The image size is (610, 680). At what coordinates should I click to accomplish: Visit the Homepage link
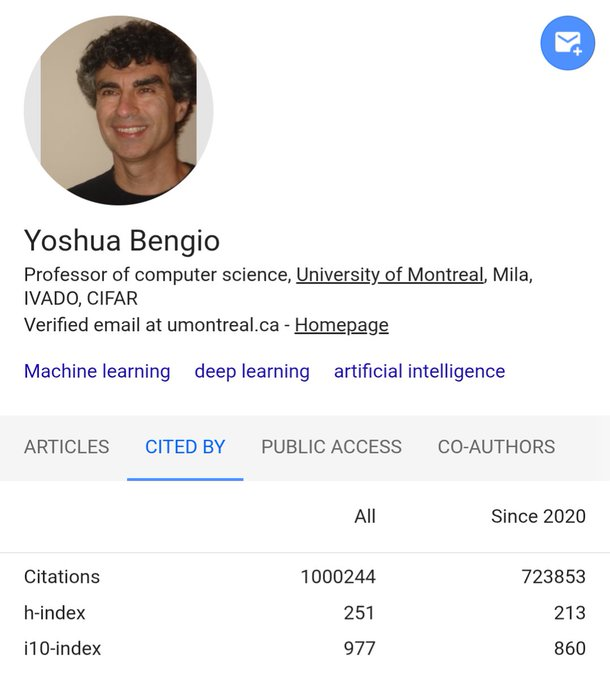coord(341,325)
